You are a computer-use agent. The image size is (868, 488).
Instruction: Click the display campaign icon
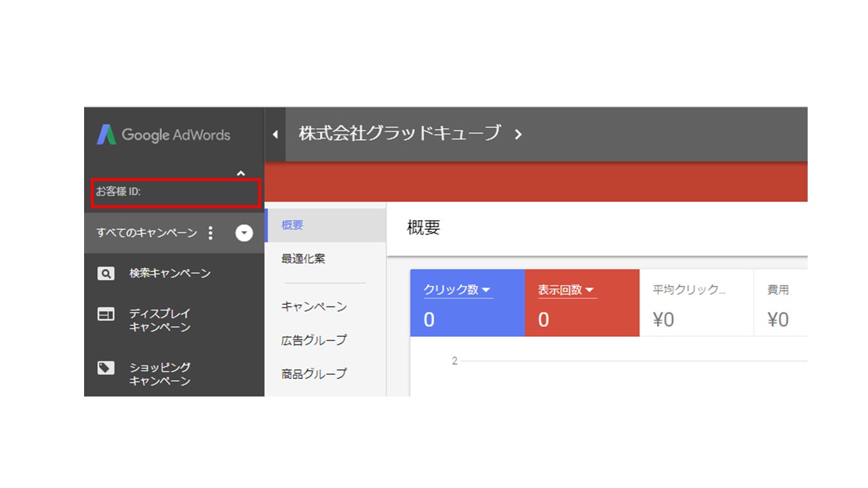pyautogui.click(x=106, y=314)
